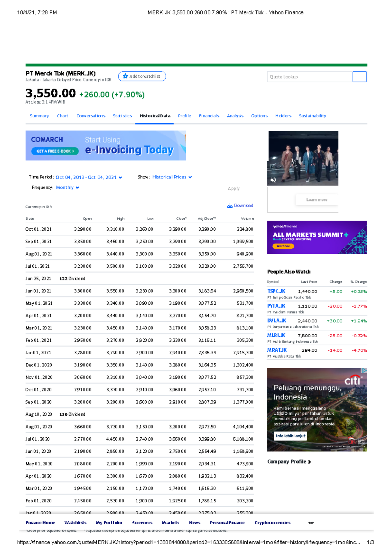
Task: Open the MRAT.JK symbol link
Action: [x=277, y=350]
